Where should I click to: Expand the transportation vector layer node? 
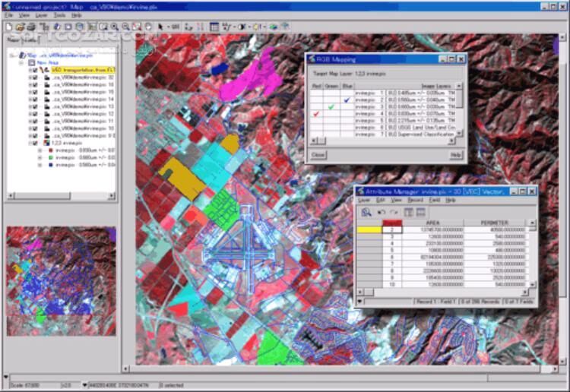point(30,70)
